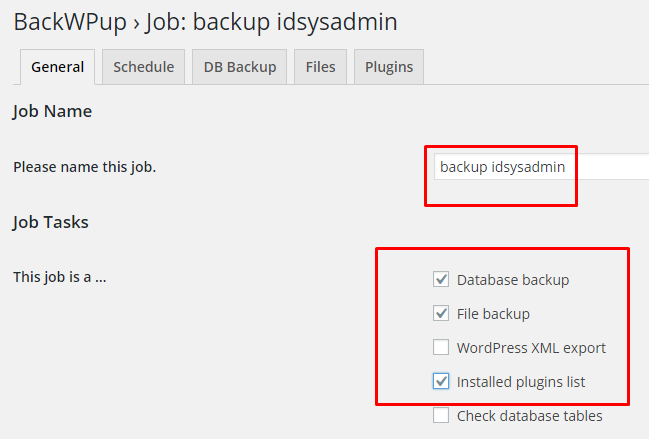Open the Schedule tab
Image resolution: width=649 pixels, height=439 pixels.
144,67
